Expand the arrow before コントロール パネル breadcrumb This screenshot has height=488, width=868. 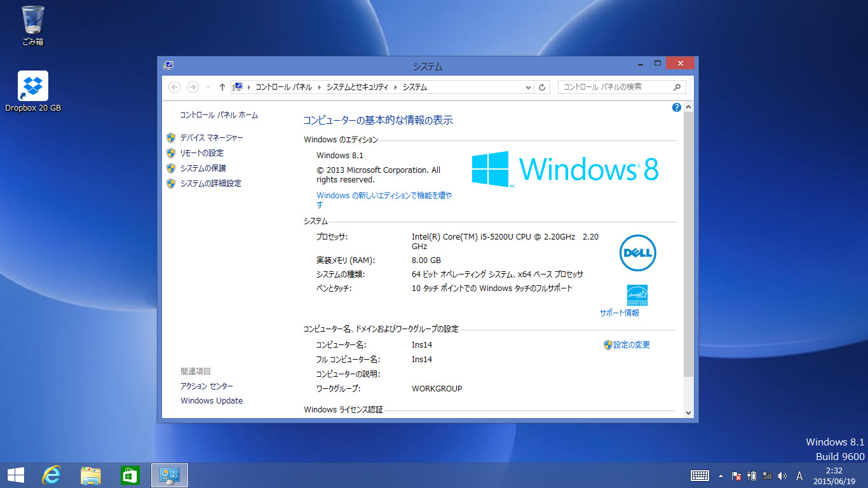(248, 87)
